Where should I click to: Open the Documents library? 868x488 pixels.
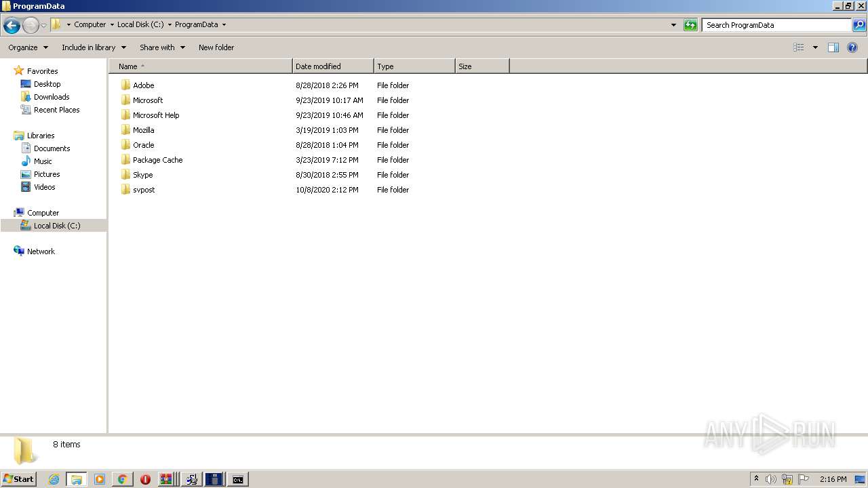(52, 148)
